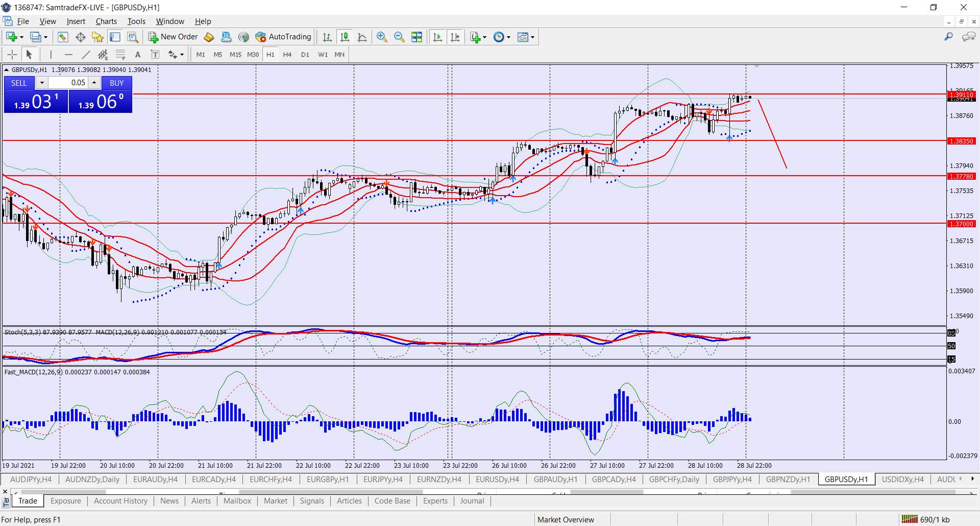980x526 pixels.
Task: Expand the Periods dropdown arrow
Action: point(508,37)
